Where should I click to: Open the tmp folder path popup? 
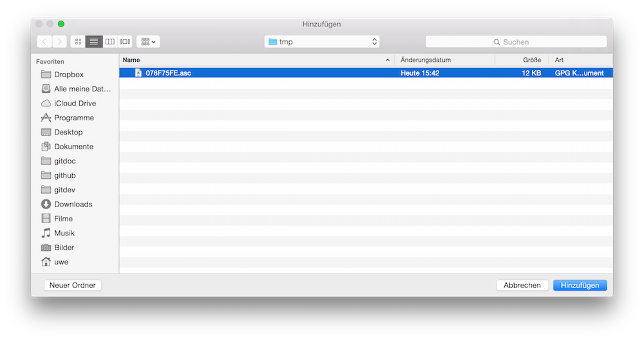tap(322, 41)
